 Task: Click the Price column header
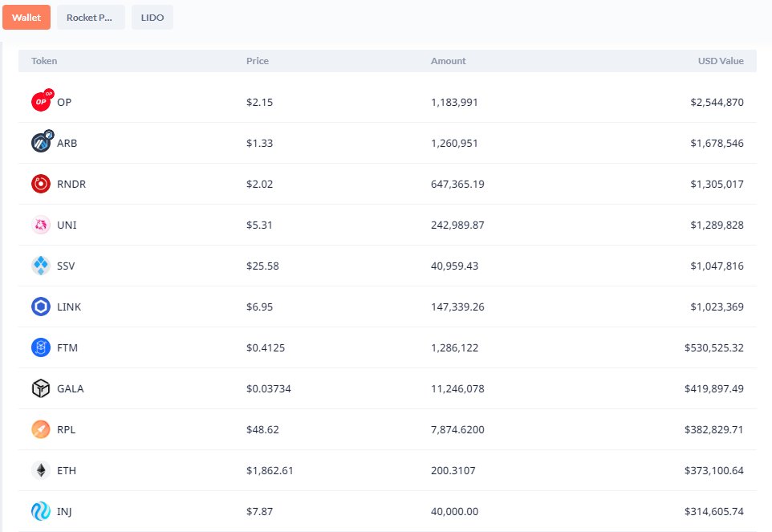pyautogui.click(x=258, y=61)
